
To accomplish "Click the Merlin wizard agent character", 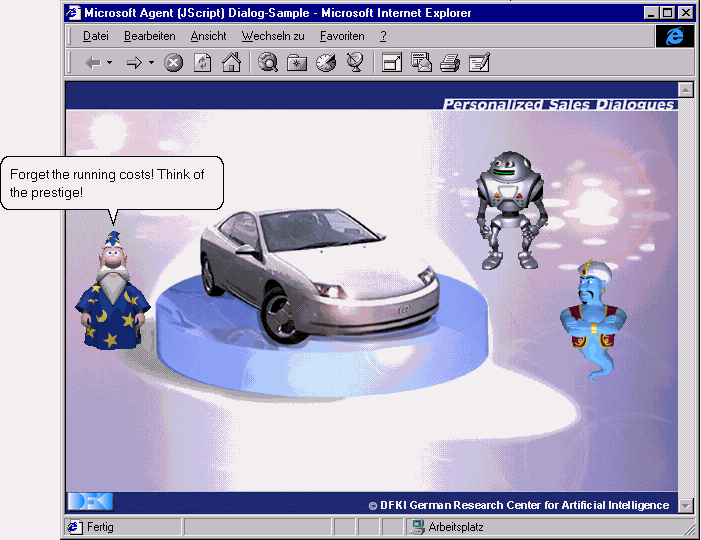I will pyautogui.click(x=113, y=291).
